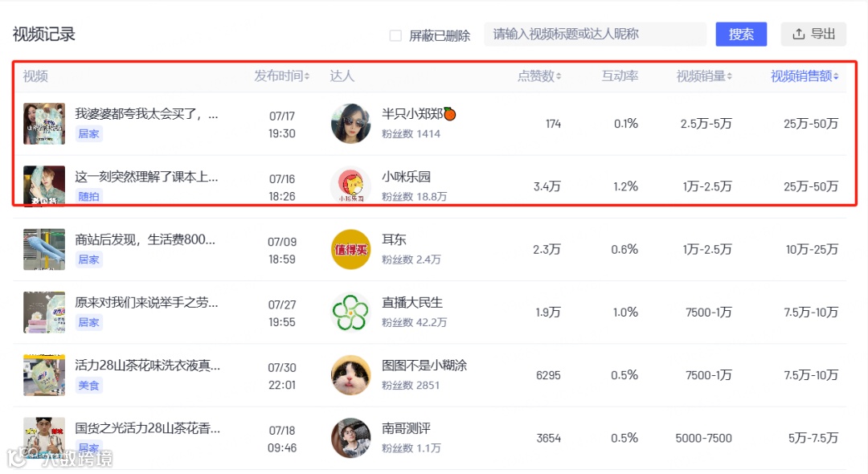The height and width of the screenshot is (474, 868).
Task: Sort by 发布时间 column header
Action: click(281, 76)
